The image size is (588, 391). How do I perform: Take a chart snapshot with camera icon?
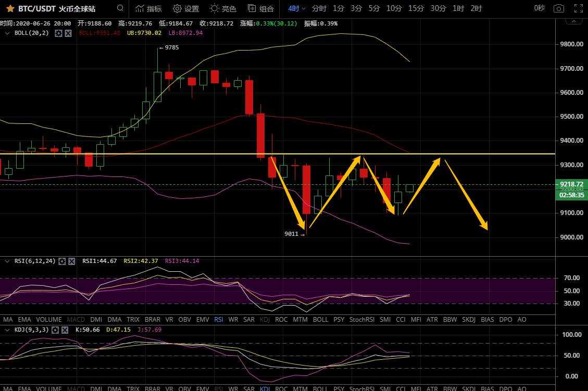(x=558, y=8)
